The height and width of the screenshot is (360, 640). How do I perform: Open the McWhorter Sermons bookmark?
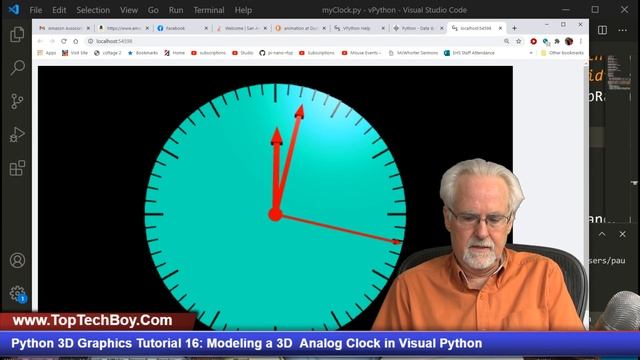[x=413, y=53]
